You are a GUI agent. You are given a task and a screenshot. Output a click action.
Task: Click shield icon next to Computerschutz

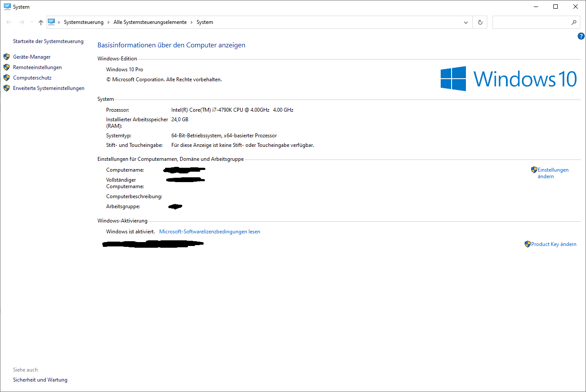(7, 78)
